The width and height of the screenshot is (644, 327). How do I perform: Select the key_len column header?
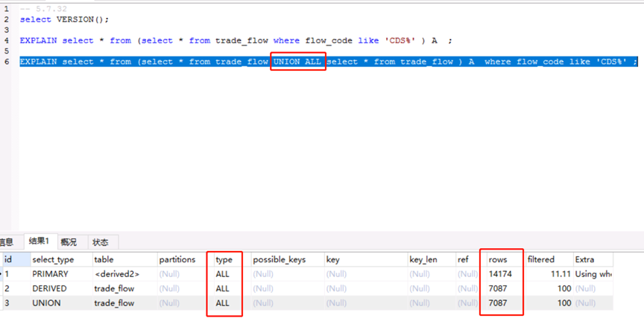[432, 259]
